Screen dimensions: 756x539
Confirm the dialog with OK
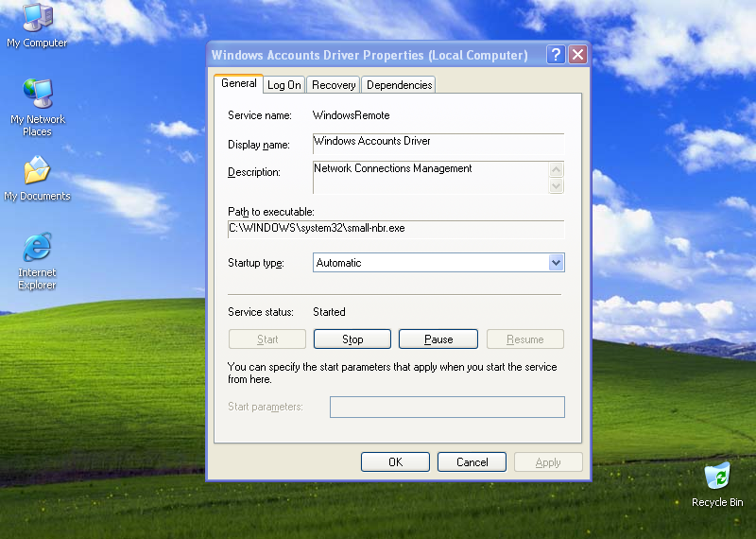point(395,462)
